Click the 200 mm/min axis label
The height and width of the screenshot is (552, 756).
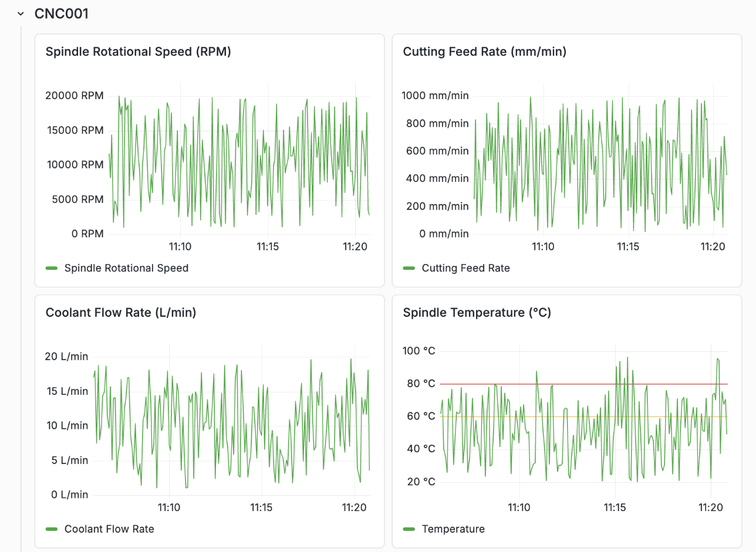tap(438, 206)
